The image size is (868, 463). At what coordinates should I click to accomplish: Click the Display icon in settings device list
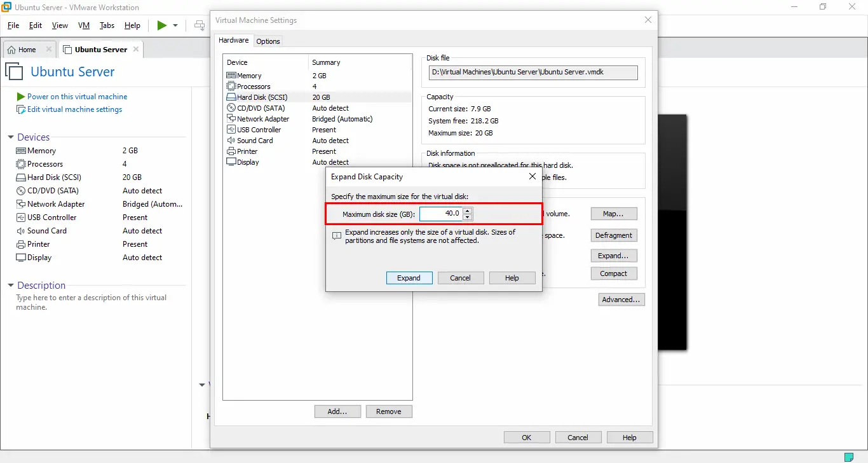coord(231,162)
